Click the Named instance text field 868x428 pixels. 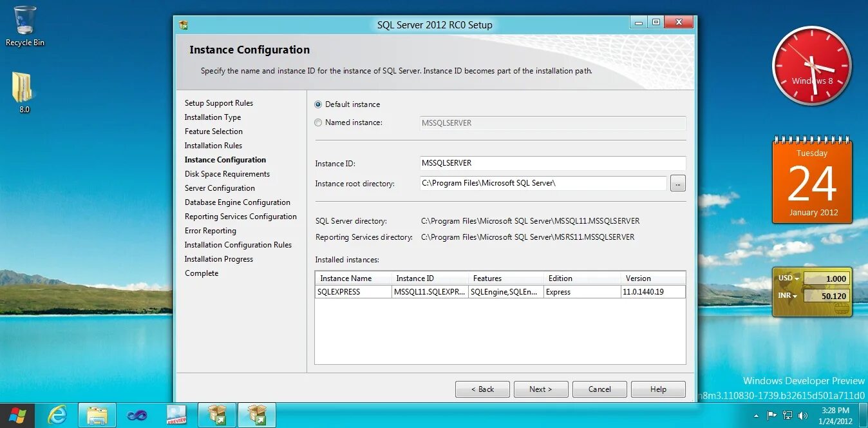coord(552,123)
